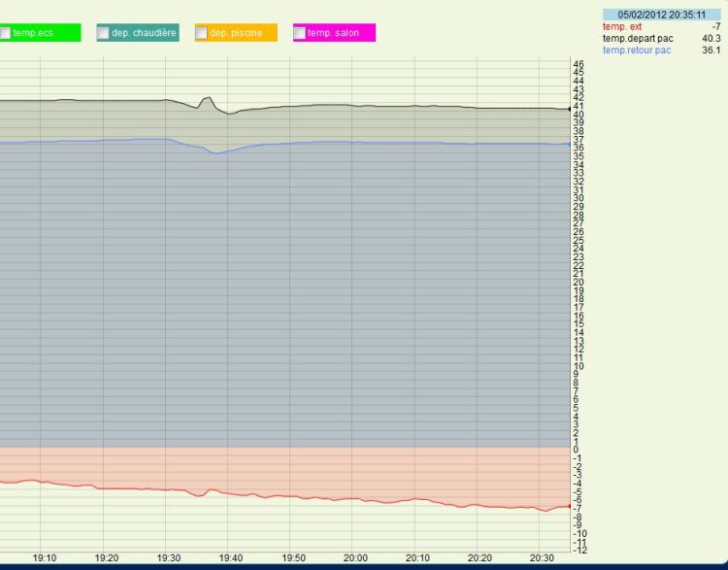Click the 20:00 time axis label

pos(355,558)
